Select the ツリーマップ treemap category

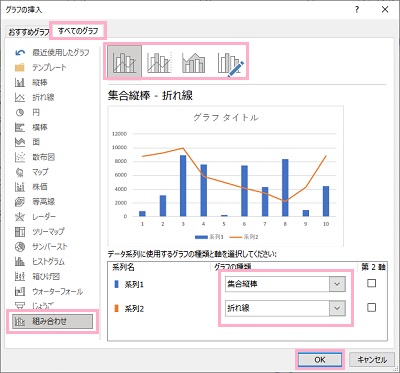(40, 231)
